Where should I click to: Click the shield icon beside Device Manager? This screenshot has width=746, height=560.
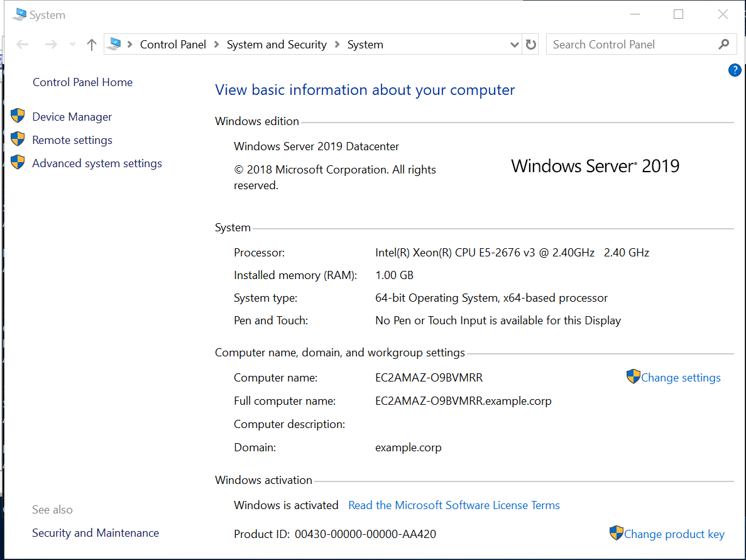coord(18,116)
